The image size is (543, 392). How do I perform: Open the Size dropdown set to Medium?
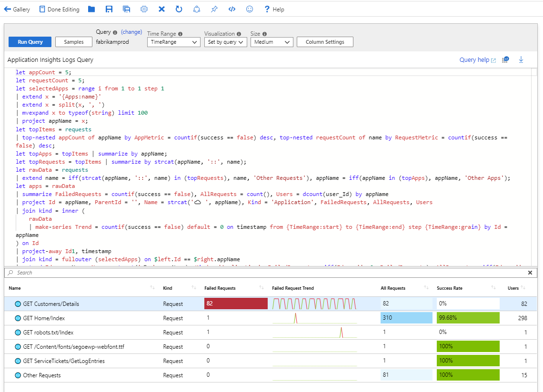pos(271,42)
